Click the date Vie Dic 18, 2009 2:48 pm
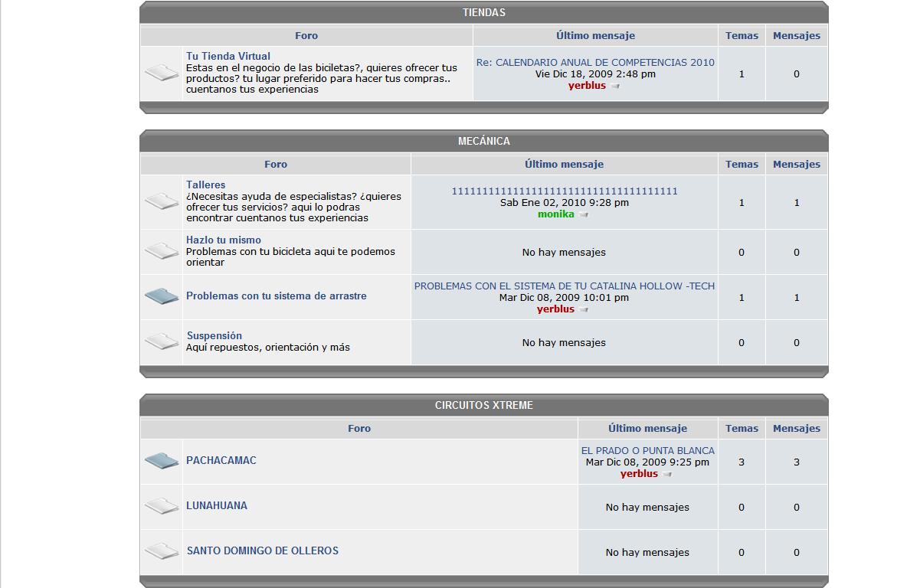Screen dimensions: 920x588 tap(595, 74)
